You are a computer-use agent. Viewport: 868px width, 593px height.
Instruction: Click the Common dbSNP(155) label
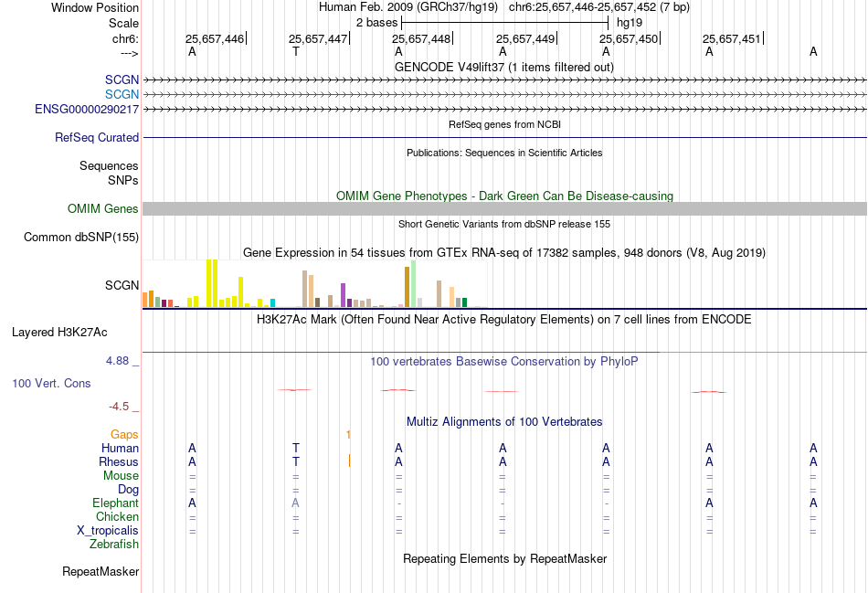click(81, 237)
